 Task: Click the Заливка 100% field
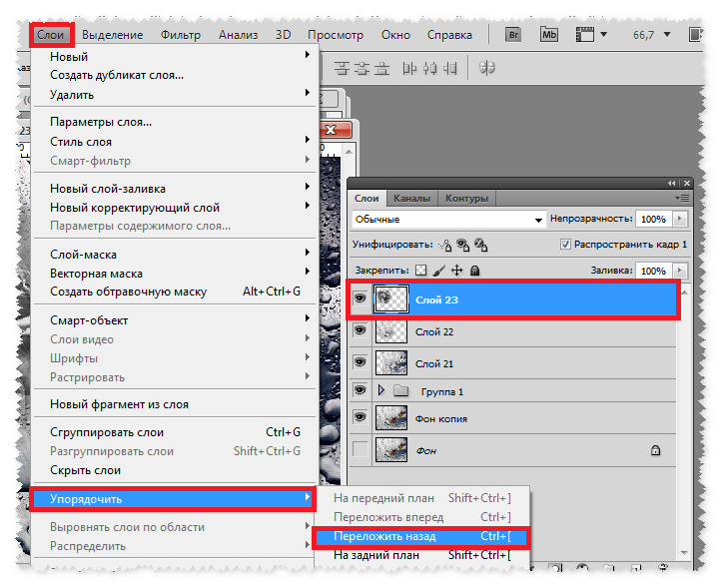pyautogui.click(x=654, y=271)
